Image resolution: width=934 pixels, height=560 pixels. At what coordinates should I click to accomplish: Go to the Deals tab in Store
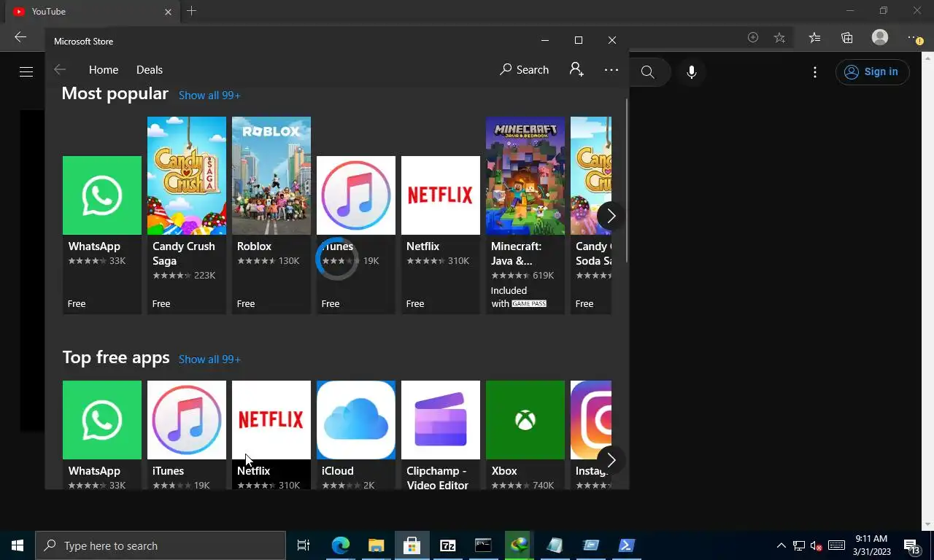tap(150, 70)
